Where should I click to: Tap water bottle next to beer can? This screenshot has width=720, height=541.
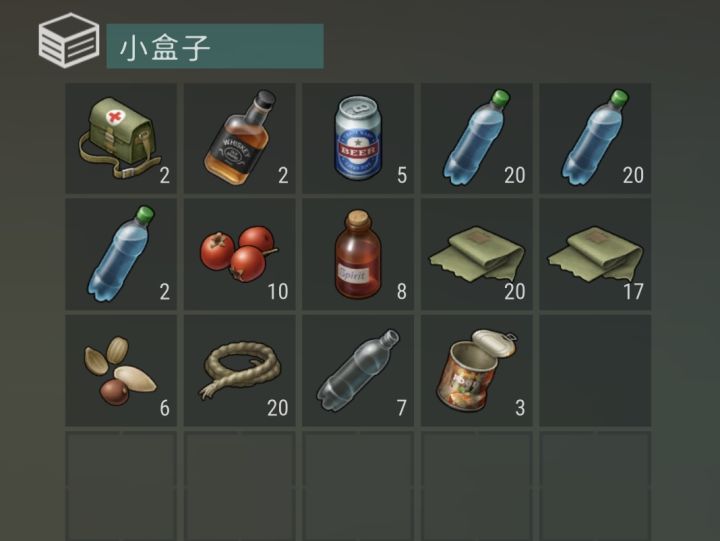point(477,138)
